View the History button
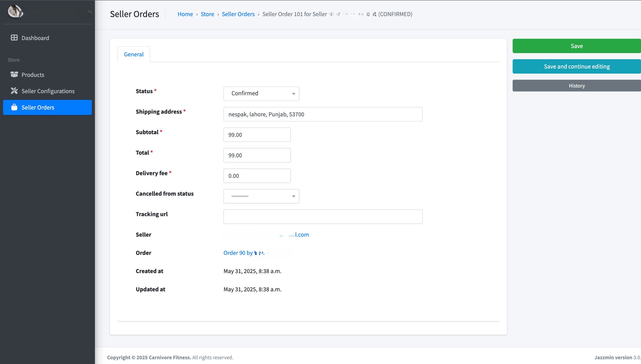 click(576, 86)
